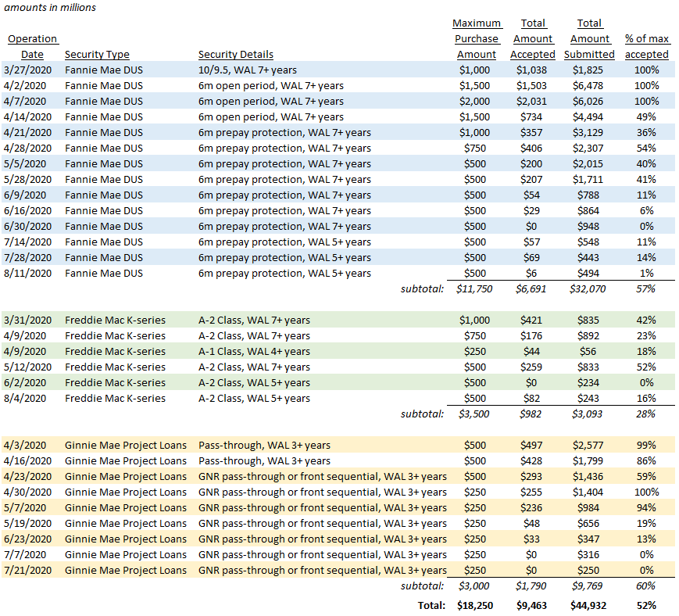The height and width of the screenshot is (616, 679).
Task: Select the 'A-1 Class, WAL 4+ years' cell
Action: [254, 351]
